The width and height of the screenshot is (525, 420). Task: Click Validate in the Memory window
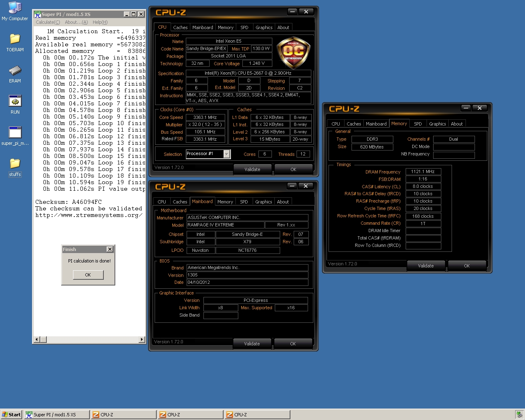point(426,266)
